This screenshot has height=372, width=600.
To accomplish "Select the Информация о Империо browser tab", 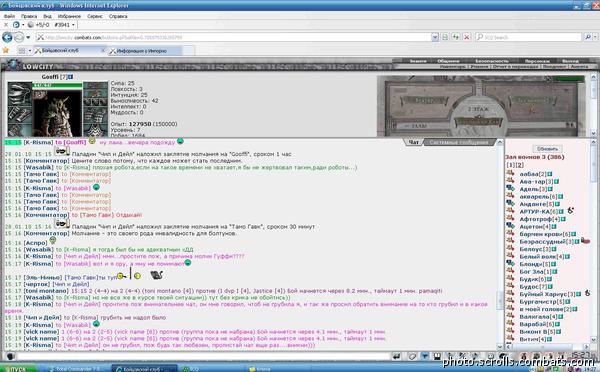I will click(x=145, y=51).
